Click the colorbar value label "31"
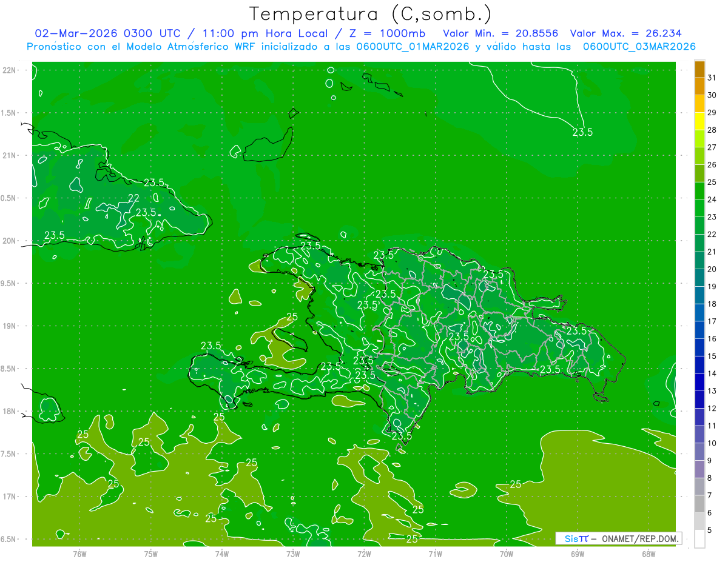 coord(712,78)
